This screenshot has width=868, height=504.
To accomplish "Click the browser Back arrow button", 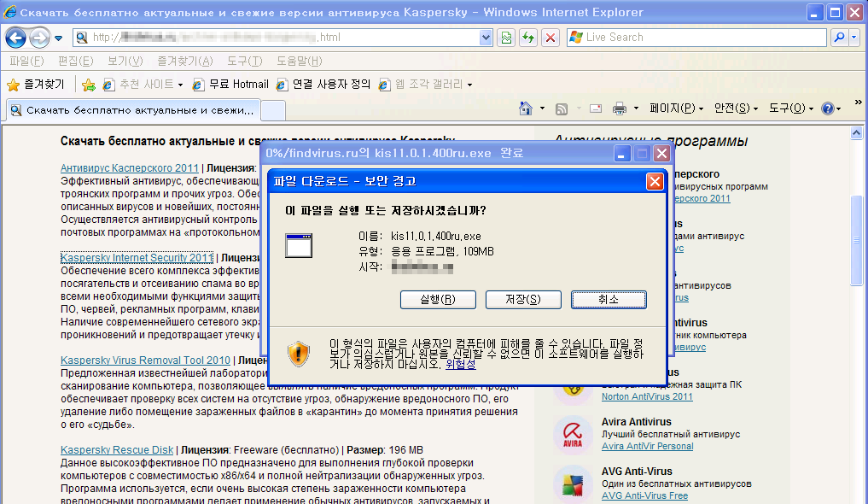I will click(x=15, y=38).
